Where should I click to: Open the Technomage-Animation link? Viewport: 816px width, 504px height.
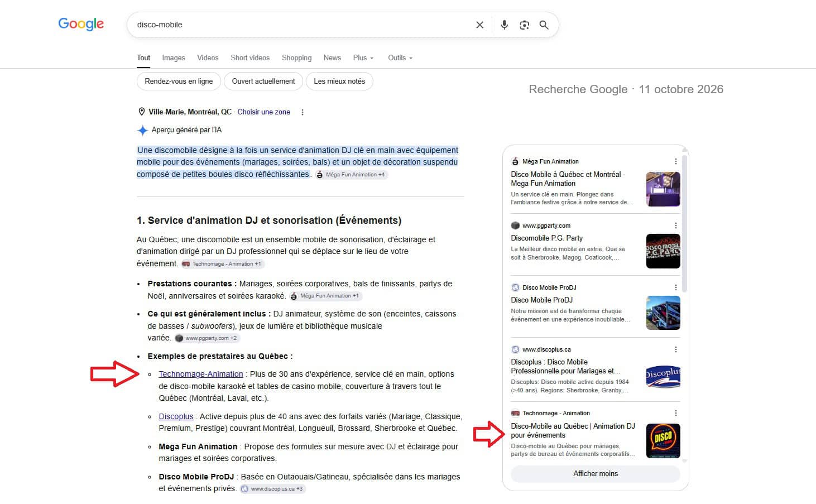point(201,374)
